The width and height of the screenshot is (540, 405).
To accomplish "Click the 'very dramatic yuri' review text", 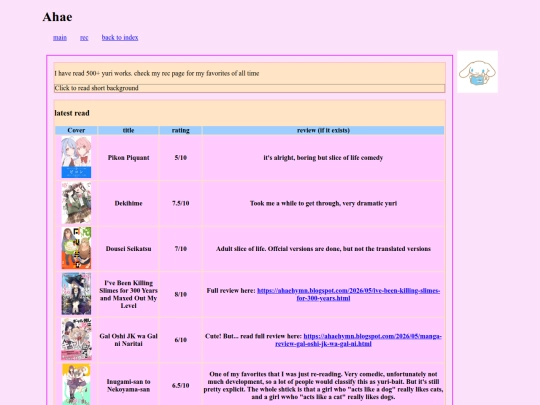I will click(x=323, y=203).
